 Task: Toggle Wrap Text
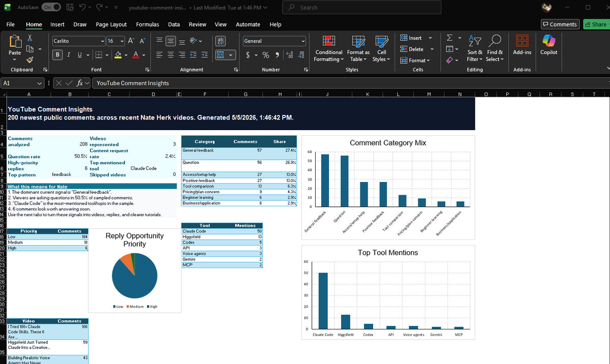click(221, 41)
